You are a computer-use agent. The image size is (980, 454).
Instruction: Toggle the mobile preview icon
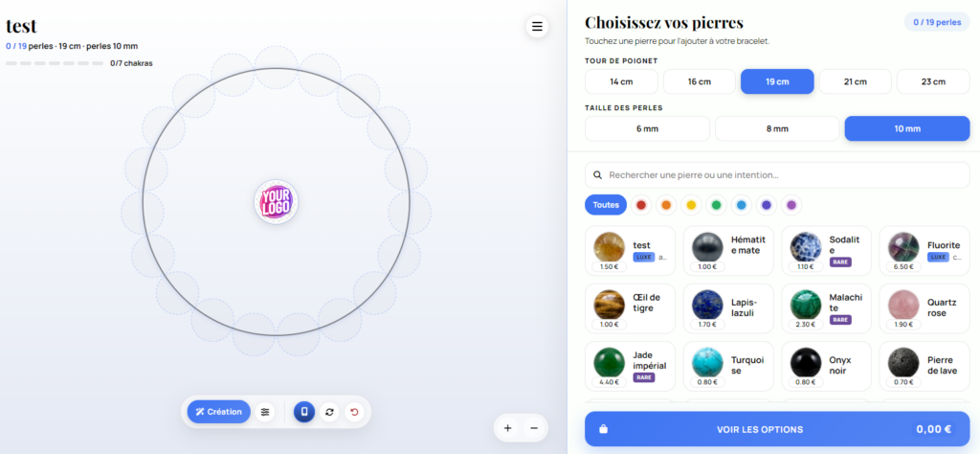coord(304,412)
